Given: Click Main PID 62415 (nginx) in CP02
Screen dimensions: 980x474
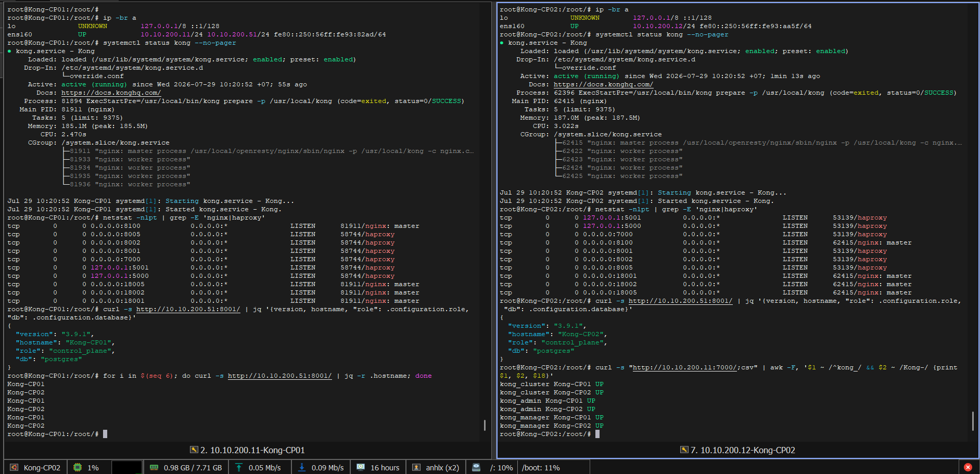Looking at the screenshot, I should (x=559, y=101).
